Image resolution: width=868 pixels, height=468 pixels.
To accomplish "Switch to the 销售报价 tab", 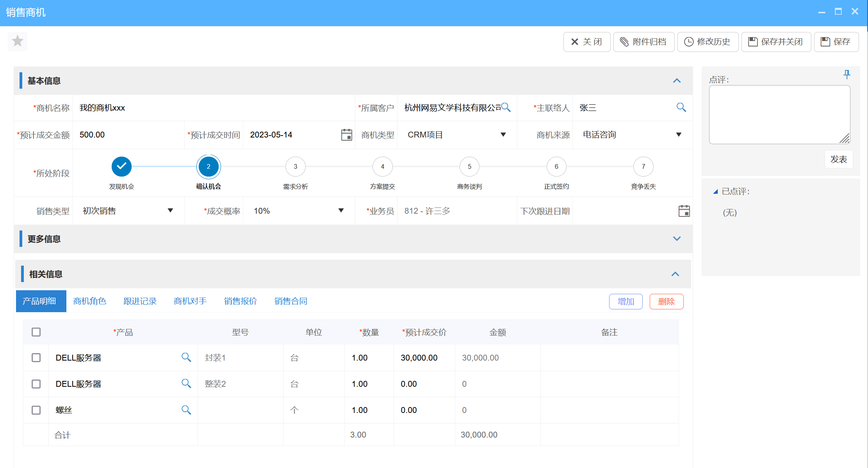I will pos(240,301).
